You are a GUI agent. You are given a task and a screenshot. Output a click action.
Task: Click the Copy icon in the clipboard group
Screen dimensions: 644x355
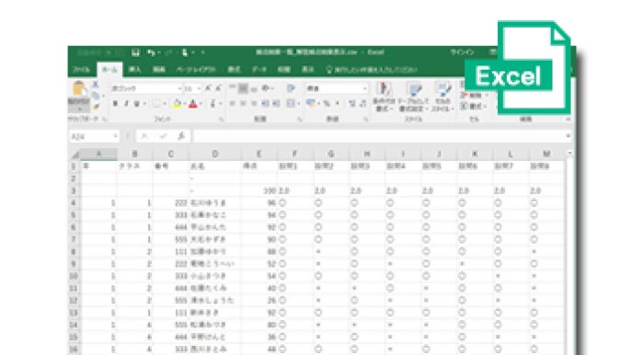[x=96, y=96]
